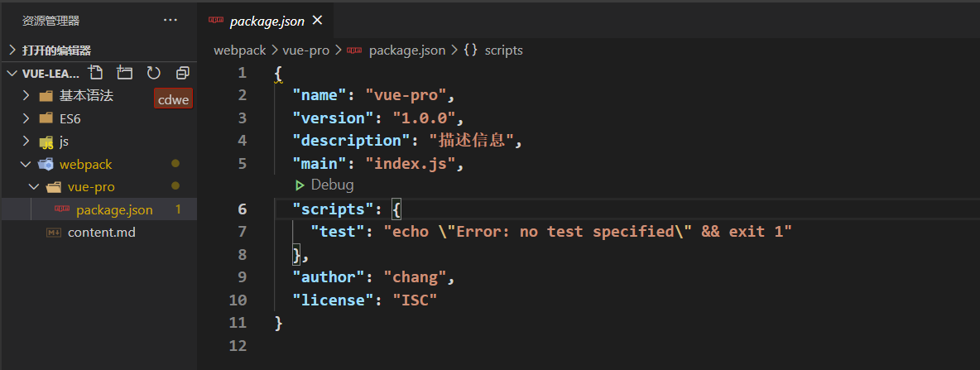Screen dimensions: 980x370
Task: Expand the 打开的编辑器 section
Action: click(12, 50)
